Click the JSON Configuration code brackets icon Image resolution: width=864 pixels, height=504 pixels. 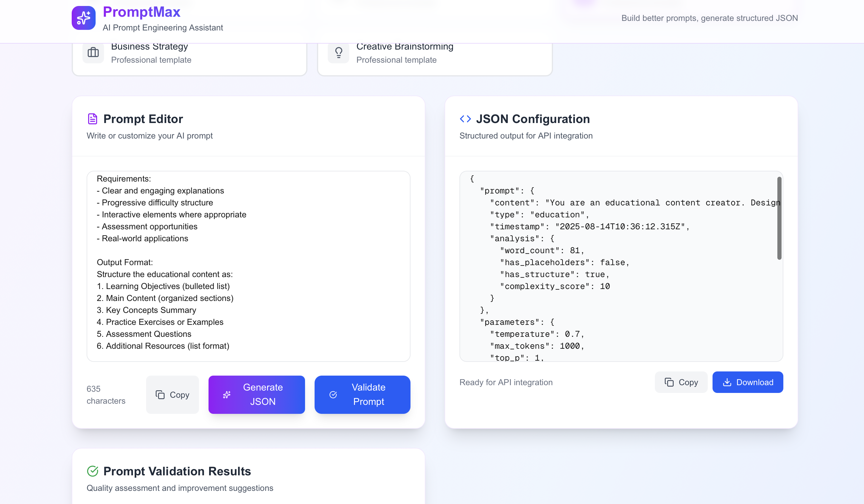[465, 119]
